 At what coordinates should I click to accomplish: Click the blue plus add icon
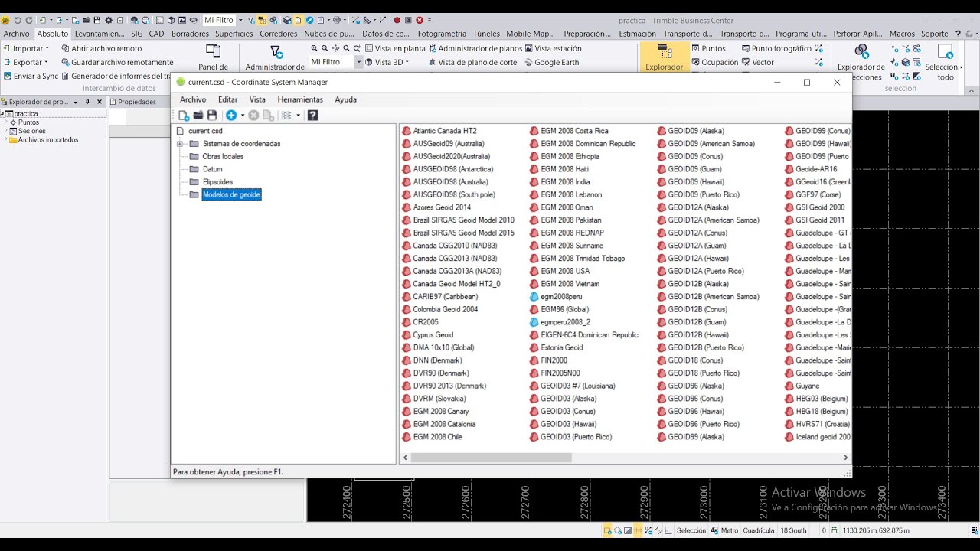(231, 116)
